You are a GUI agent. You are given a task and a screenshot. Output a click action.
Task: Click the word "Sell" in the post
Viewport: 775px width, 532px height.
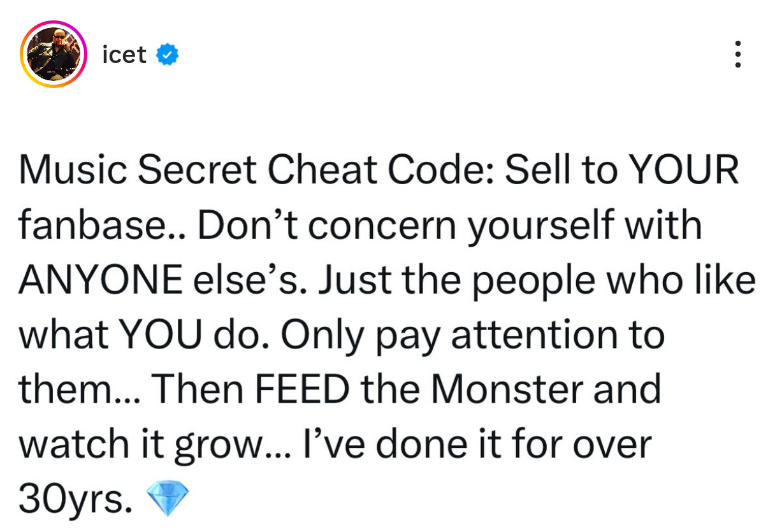(x=538, y=171)
